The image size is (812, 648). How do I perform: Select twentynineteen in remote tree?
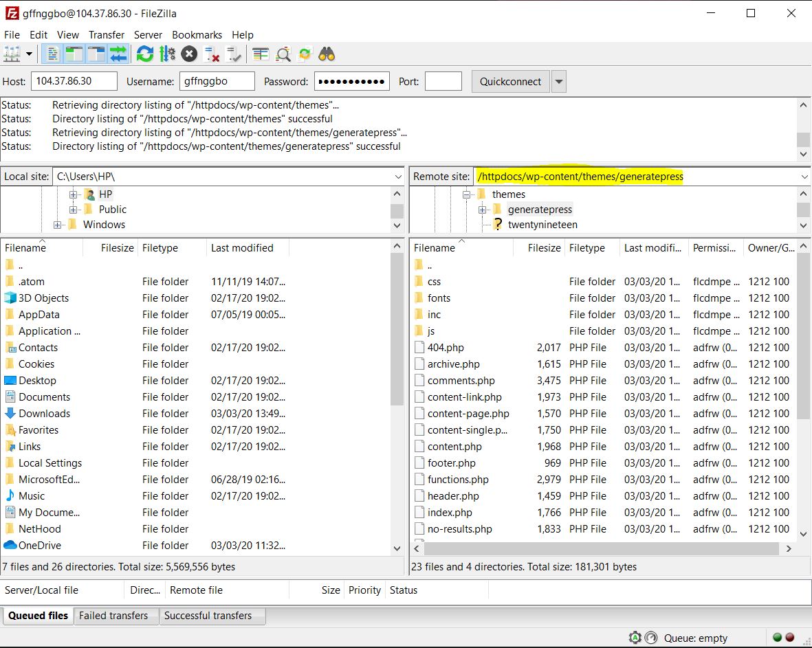542,225
